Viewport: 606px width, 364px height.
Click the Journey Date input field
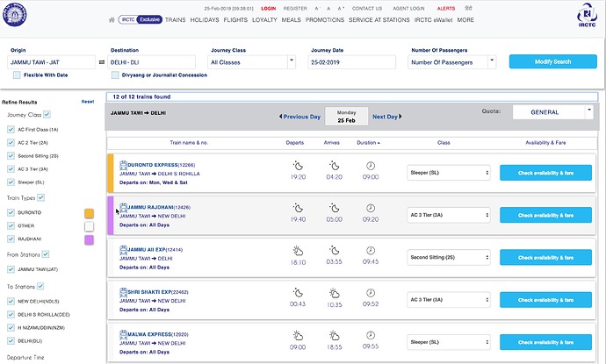[356, 62]
